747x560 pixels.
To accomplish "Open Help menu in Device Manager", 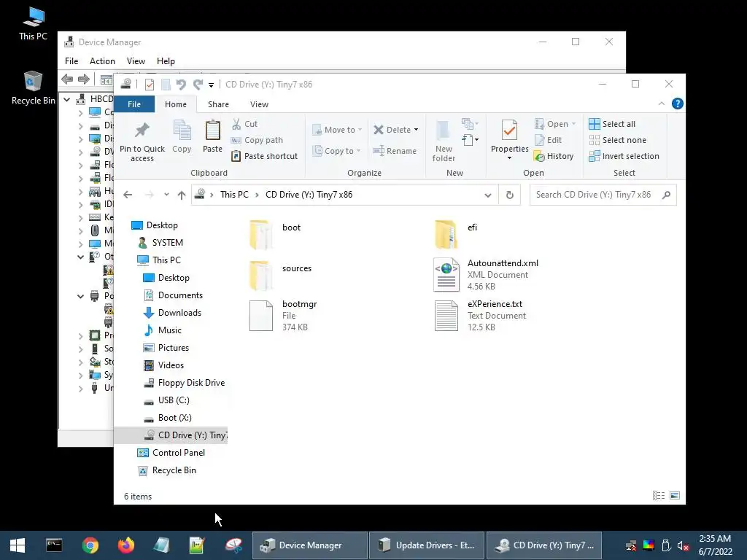I will click(x=166, y=61).
